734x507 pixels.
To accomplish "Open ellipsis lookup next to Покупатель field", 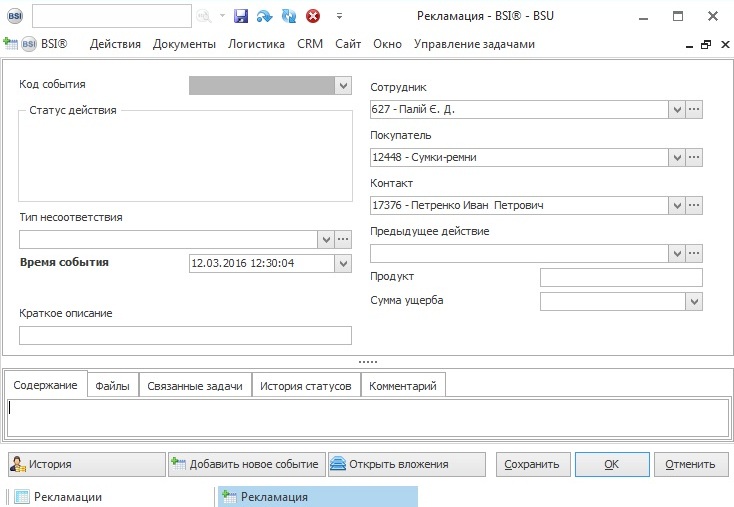I will 694,157.
